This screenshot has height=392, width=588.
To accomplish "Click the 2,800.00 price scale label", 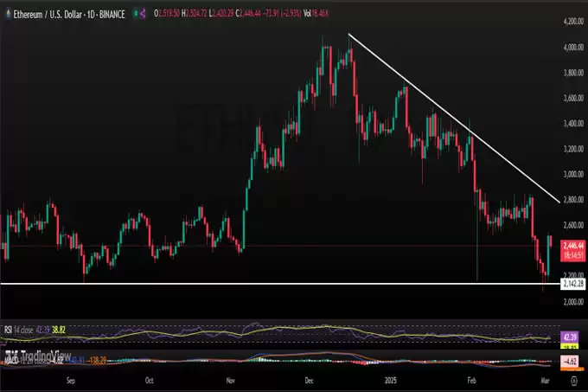I will pos(573,200).
